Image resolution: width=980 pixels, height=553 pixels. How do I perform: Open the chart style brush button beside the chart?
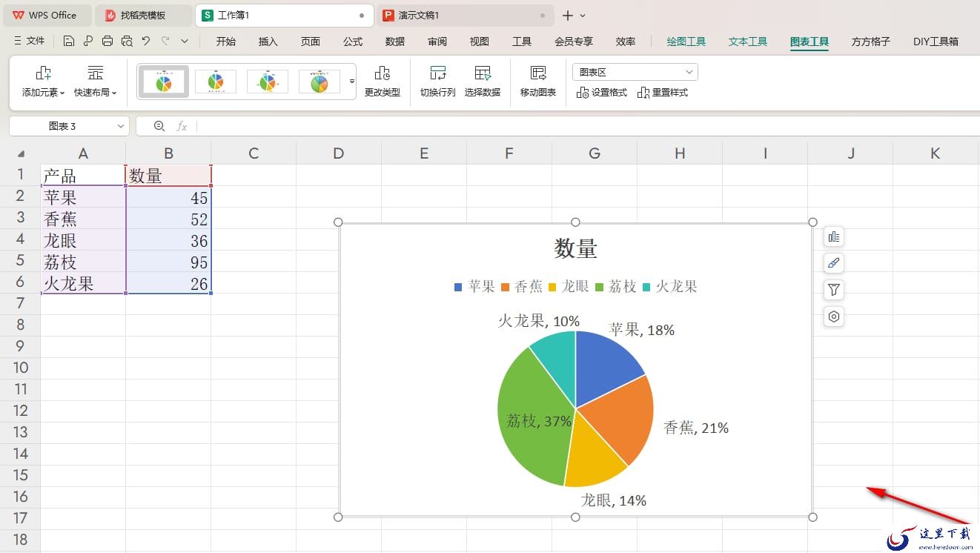[x=834, y=263]
